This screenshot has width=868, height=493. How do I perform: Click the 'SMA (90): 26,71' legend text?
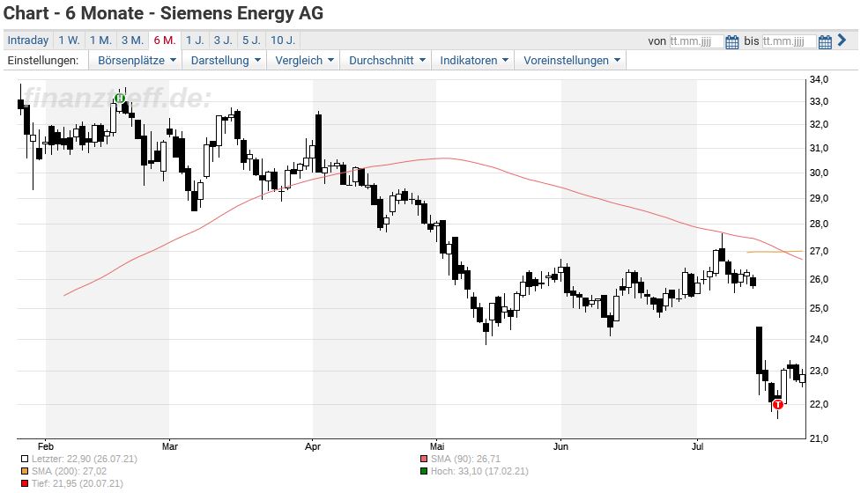pyautogui.click(x=465, y=459)
